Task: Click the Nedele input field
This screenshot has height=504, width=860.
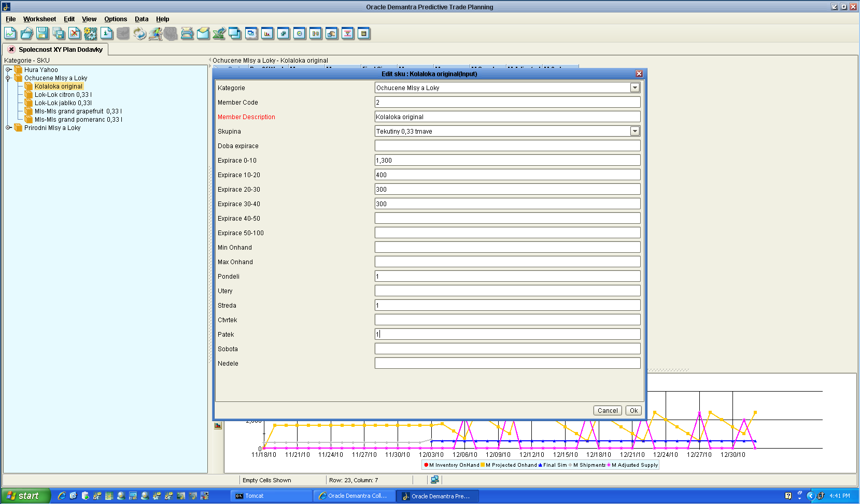Action: coord(507,363)
